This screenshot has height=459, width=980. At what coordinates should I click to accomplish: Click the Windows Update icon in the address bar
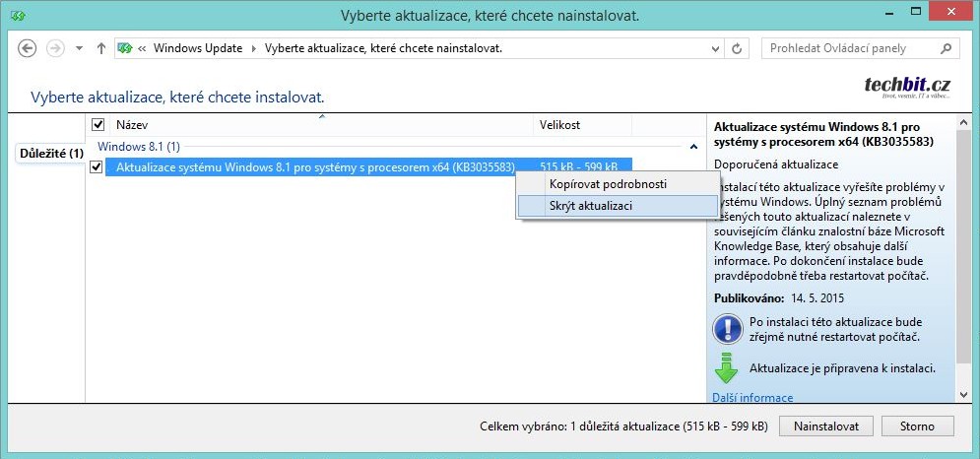click(x=126, y=48)
